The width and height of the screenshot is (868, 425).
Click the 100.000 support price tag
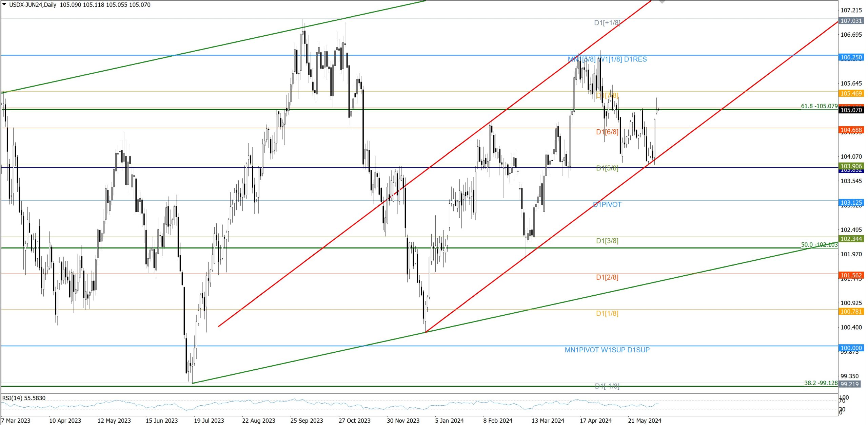click(x=851, y=348)
